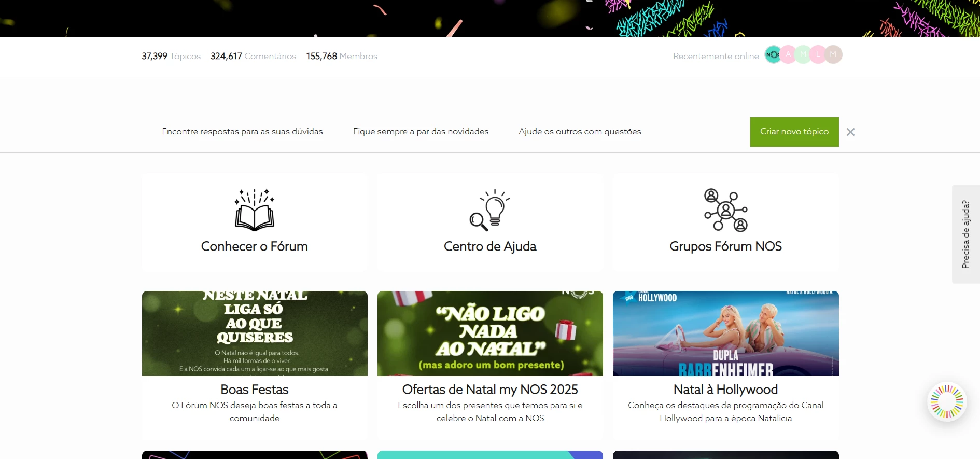Open the green 'M' member avatar

click(803, 54)
